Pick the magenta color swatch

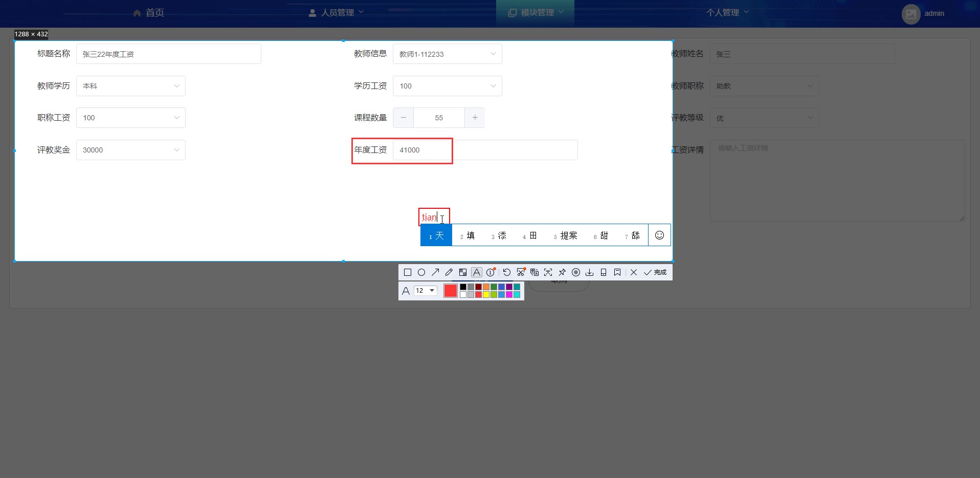[x=509, y=294]
